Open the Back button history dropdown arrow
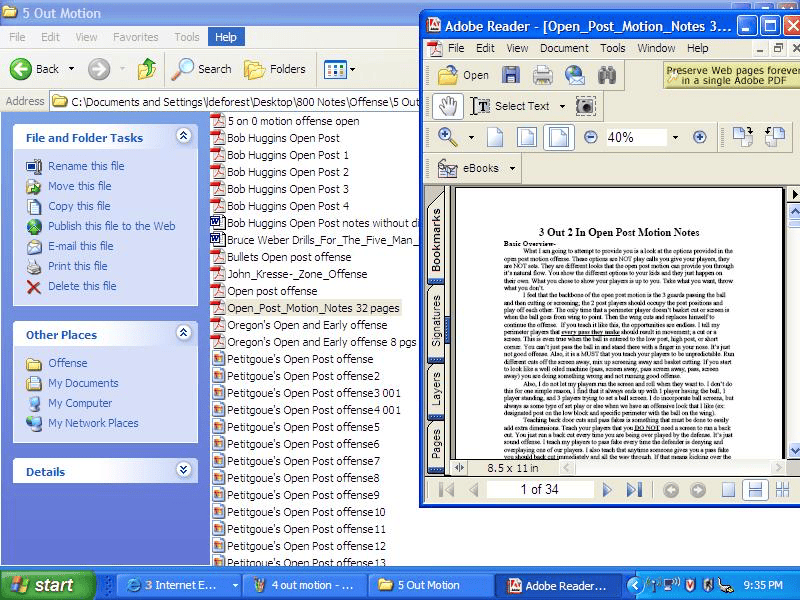This screenshot has height=600, width=800. point(71,69)
